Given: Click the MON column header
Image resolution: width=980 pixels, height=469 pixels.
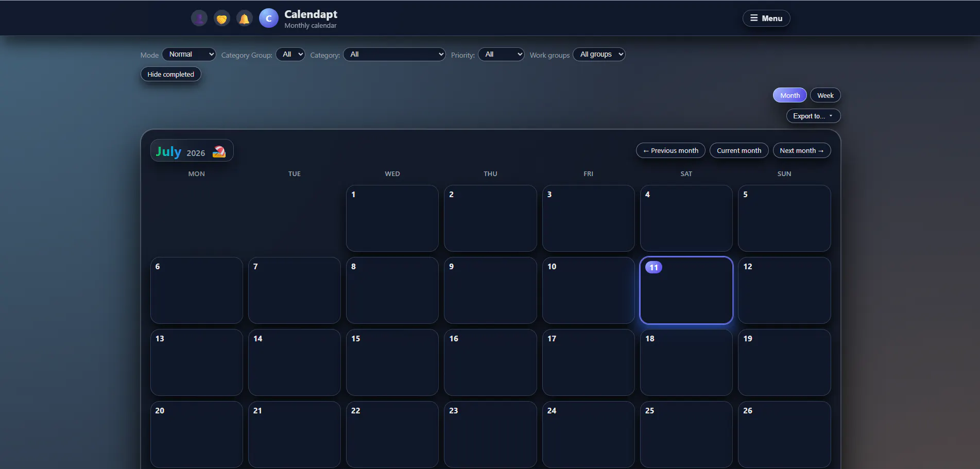Looking at the screenshot, I should coord(197,174).
